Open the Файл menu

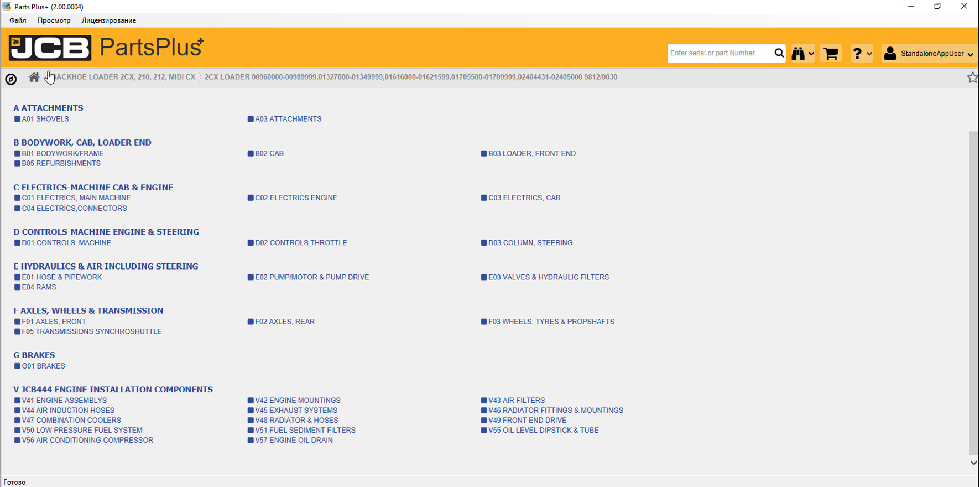[x=18, y=20]
